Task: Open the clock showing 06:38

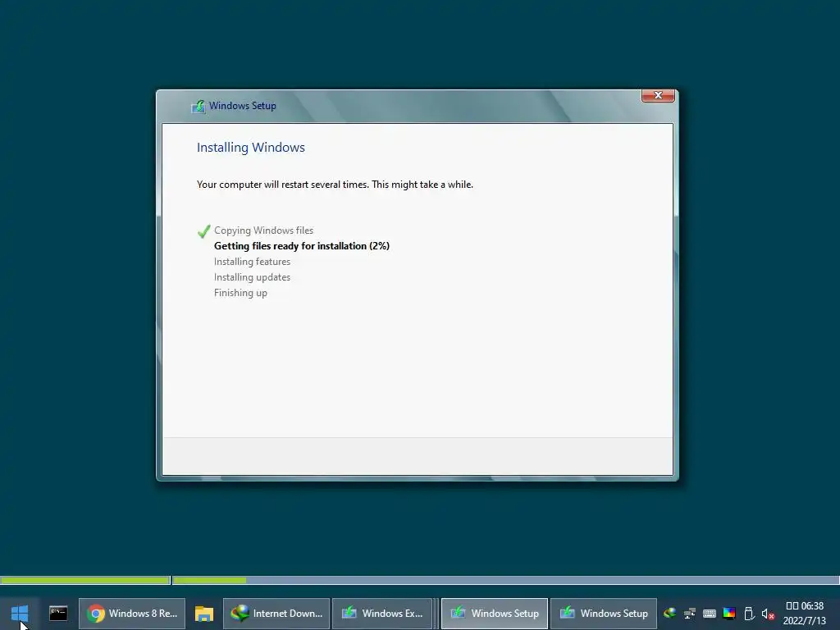Action: tap(805, 606)
